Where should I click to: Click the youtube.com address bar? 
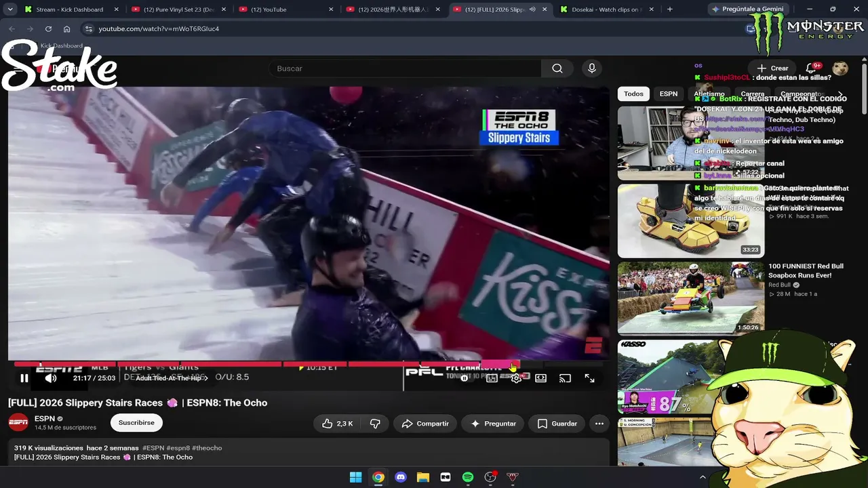pos(407,29)
